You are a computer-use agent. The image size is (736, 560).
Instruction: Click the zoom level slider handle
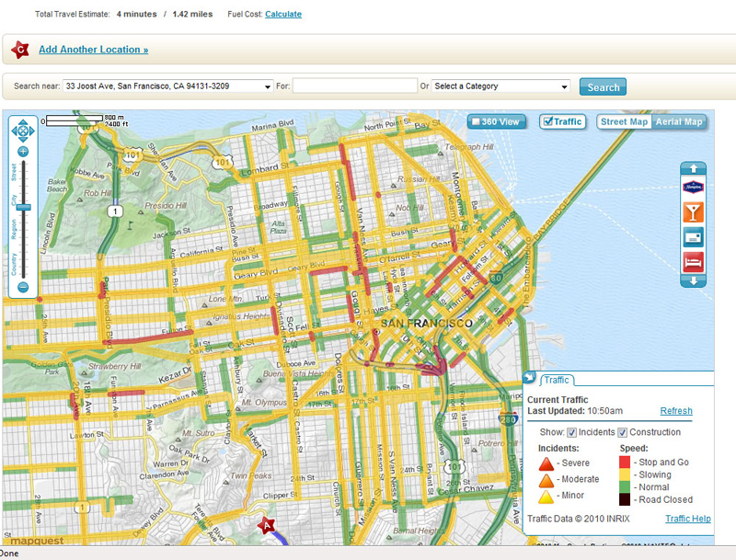pyautogui.click(x=23, y=207)
